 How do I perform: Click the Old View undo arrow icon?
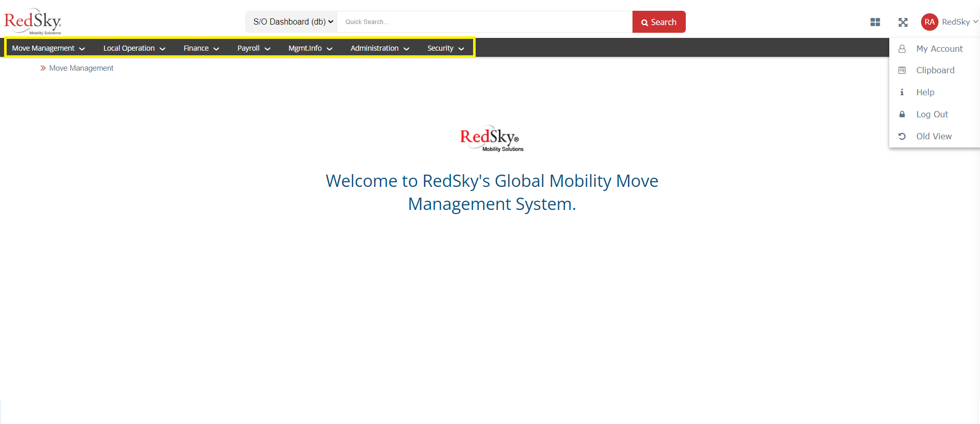pos(902,136)
